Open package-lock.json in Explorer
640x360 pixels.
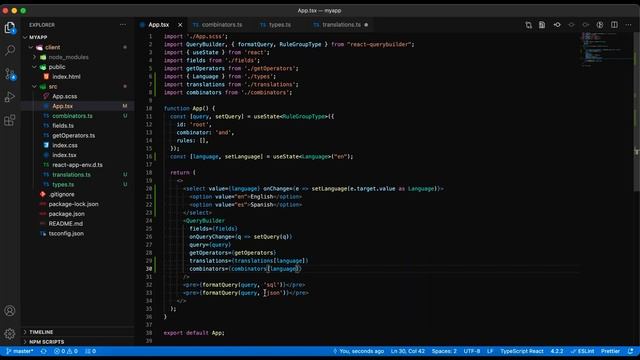point(78,204)
